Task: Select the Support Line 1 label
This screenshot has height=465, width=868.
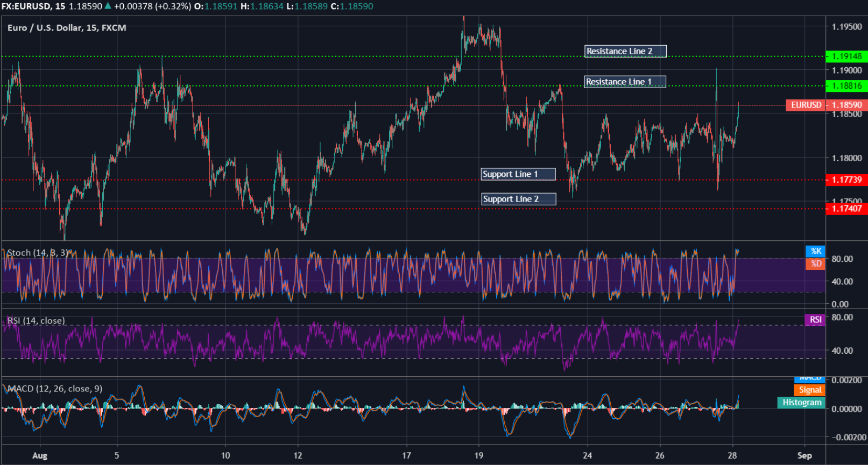Action: point(518,174)
